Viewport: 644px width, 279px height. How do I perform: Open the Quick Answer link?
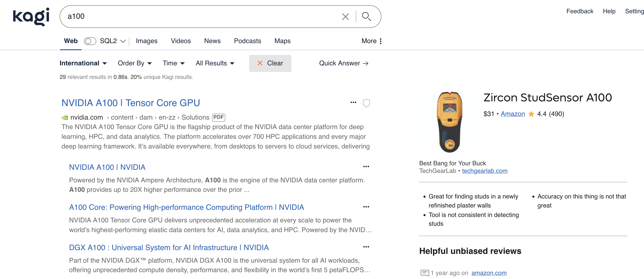(344, 63)
